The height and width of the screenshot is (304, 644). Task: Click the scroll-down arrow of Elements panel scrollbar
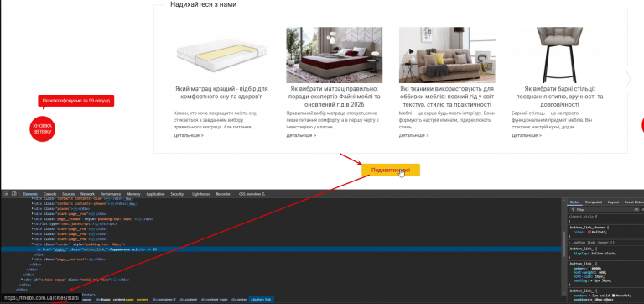tap(563, 293)
